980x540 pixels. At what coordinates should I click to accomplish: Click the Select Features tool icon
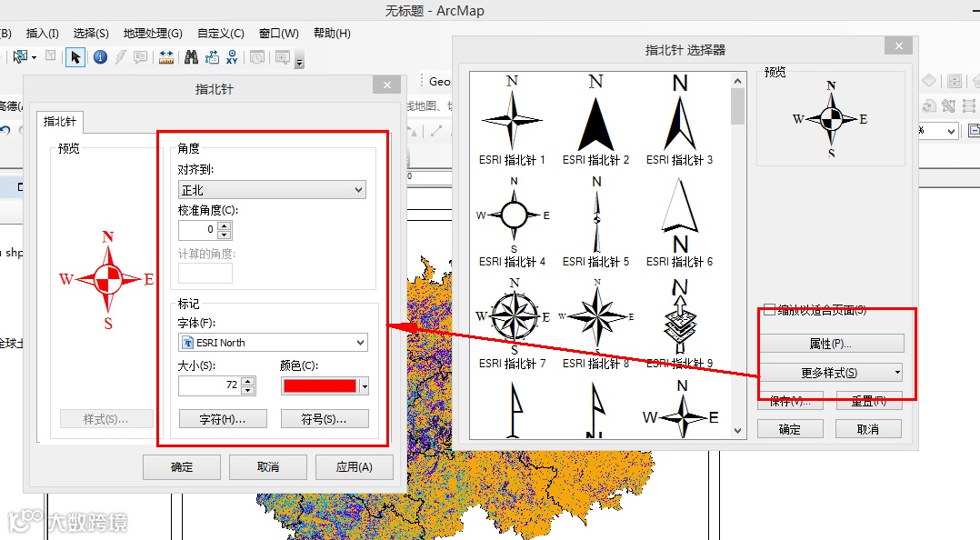[x=20, y=57]
